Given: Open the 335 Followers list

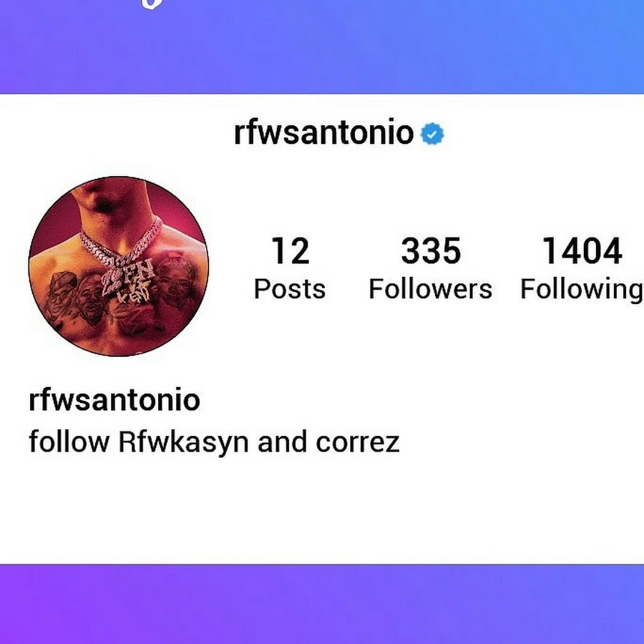Looking at the screenshot, I should tap(431, 268).
